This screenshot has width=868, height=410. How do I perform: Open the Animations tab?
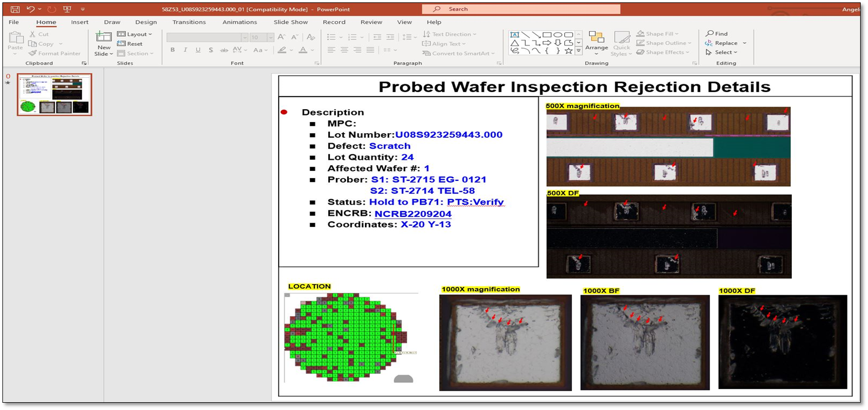pyautogui.click(x=239, y=22)
